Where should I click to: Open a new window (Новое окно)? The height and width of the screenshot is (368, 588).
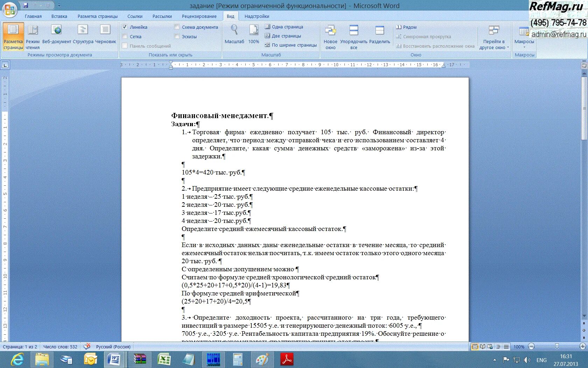pyautogui.click(x=330, y=36)
